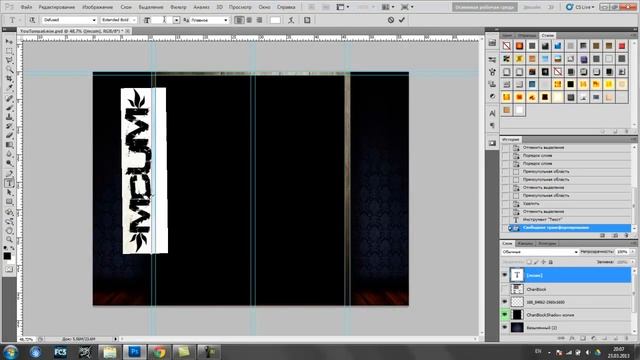Set right text alignment
This screenshot has width=640, height=360.
tap(259, 20)
